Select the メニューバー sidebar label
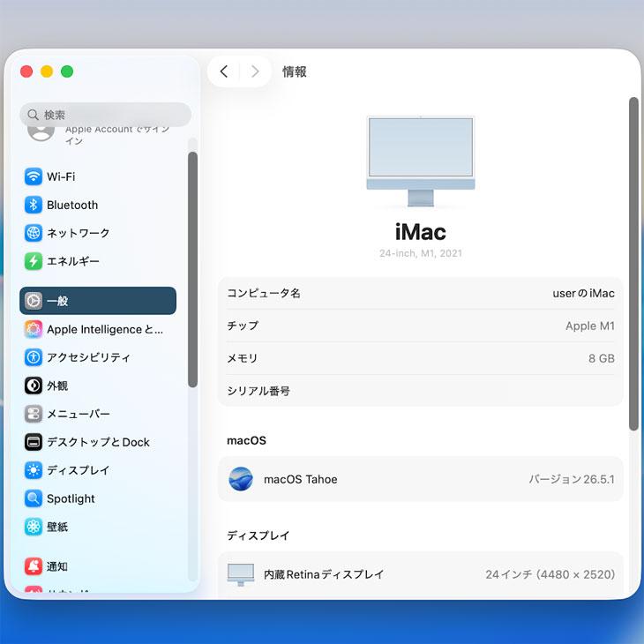 [x=78, y=414]
